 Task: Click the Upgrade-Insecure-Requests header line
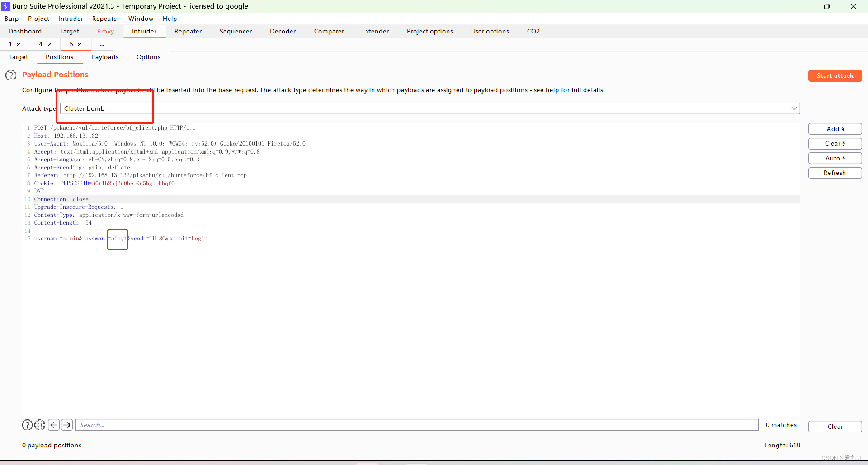coord(79,207)
